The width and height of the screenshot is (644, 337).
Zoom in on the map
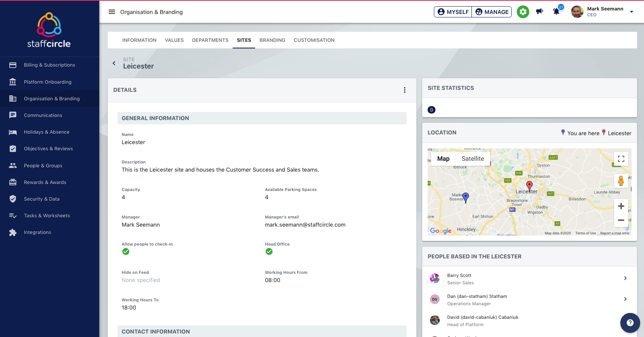(x=621, y=206)
